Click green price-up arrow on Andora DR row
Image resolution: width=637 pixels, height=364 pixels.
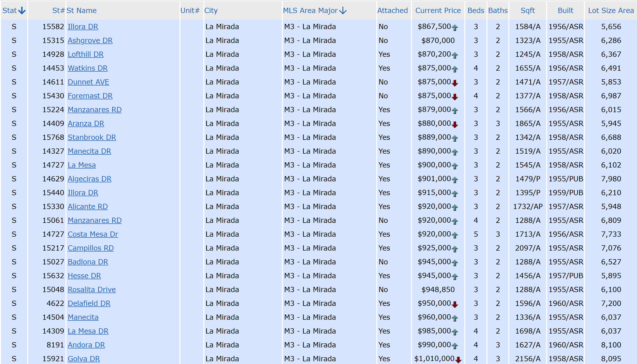point(455,346)
